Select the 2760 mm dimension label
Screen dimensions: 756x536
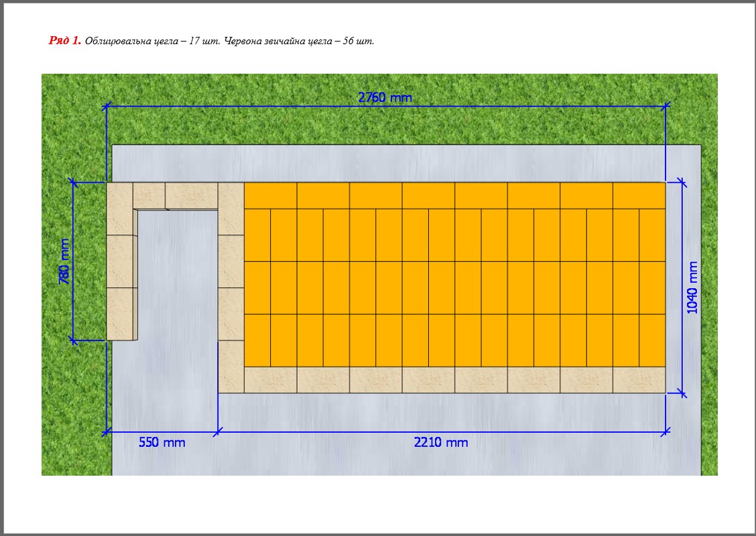(385, 98)
